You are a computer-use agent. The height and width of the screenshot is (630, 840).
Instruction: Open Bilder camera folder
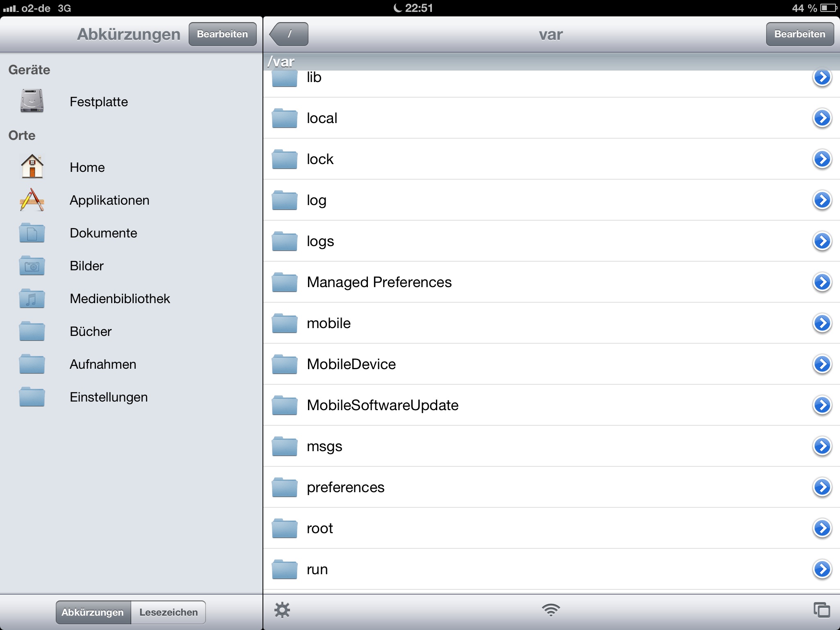(x=32, y=265)
